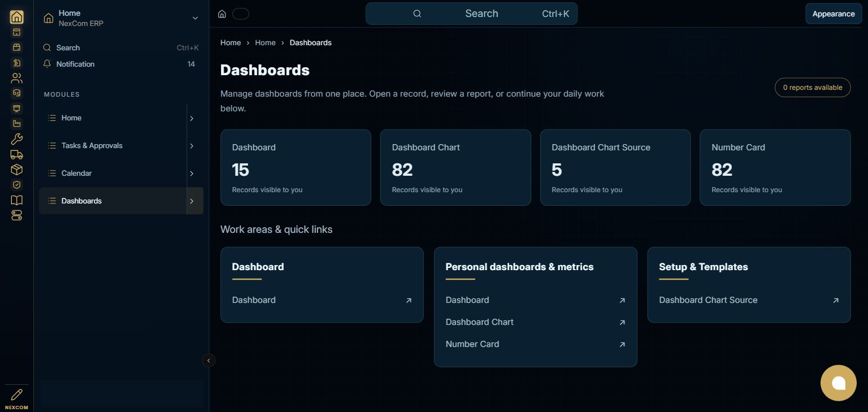The image size is (868, 412).
Task: Click the pencil icon above NEXCOM
Action: 17,394
